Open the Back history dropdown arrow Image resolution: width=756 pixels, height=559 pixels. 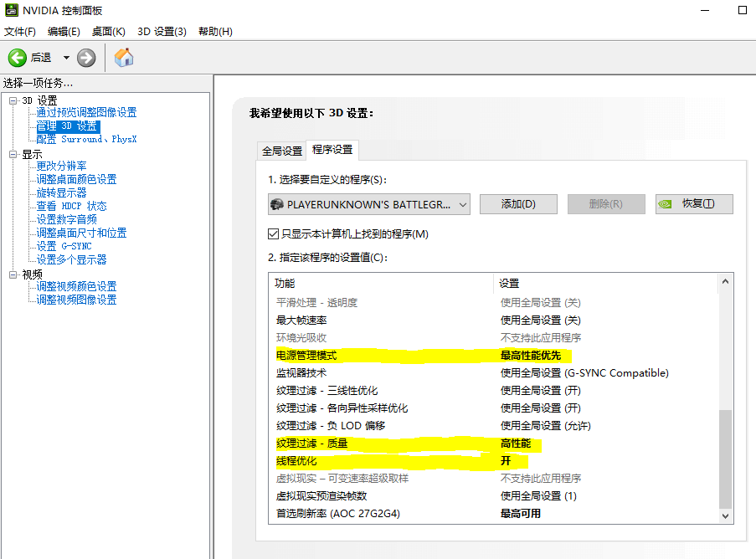(66, 58)
